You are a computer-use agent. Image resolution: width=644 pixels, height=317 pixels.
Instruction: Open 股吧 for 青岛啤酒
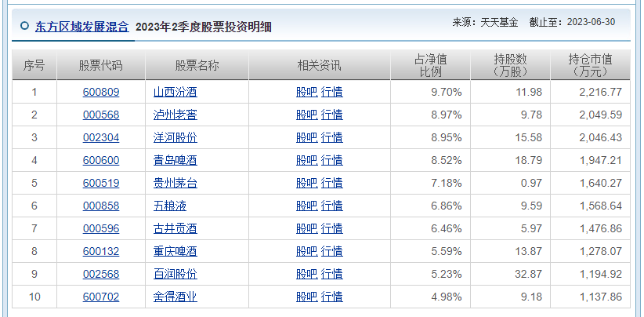pos(307,160)
